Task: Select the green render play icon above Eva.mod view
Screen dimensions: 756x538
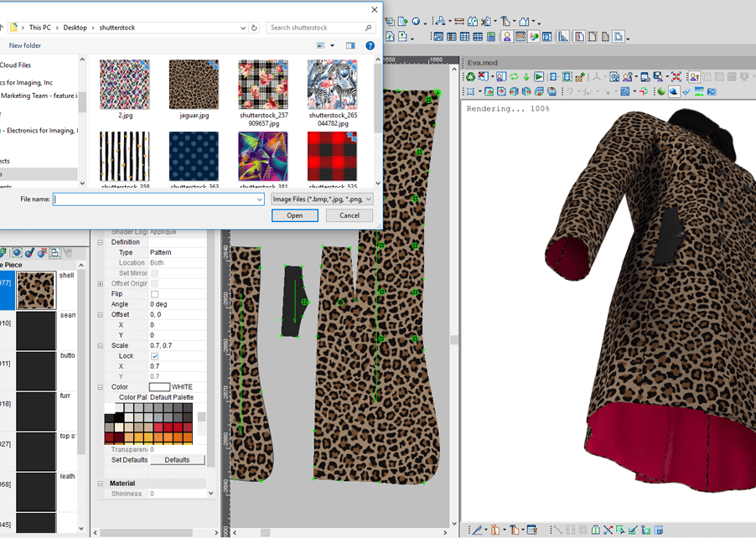Action: [539, 76]
